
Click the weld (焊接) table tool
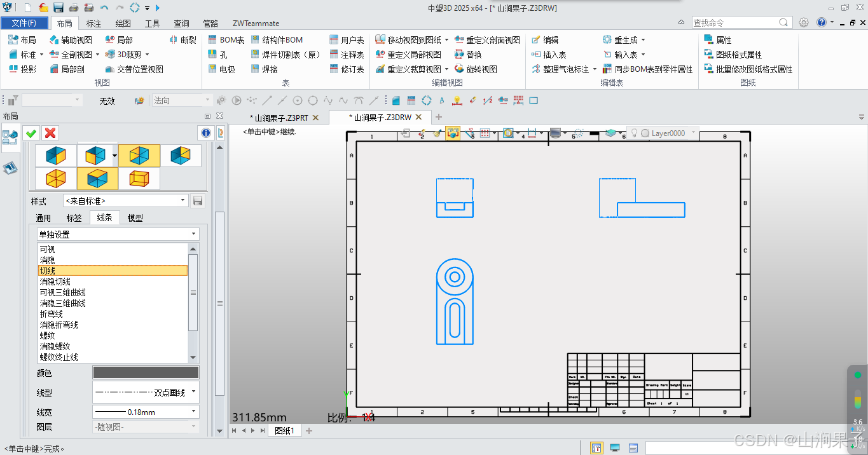point(264,69)
